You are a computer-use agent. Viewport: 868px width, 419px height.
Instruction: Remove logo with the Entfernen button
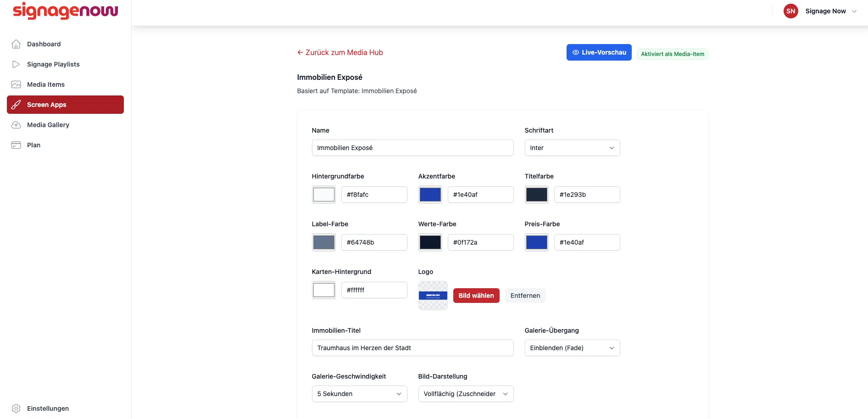click(x=525, y=296)
